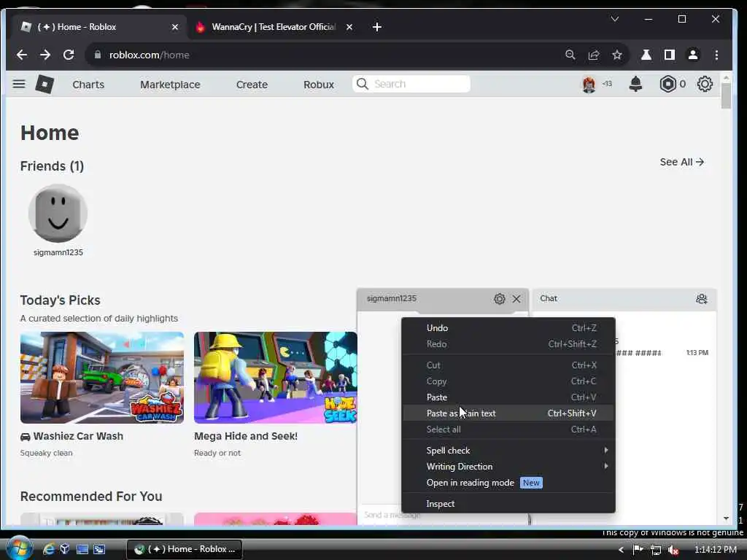The height and width of the screenshot is (560, 747).
Task: Share this page via address bar icon
Action: coord(594,55)
